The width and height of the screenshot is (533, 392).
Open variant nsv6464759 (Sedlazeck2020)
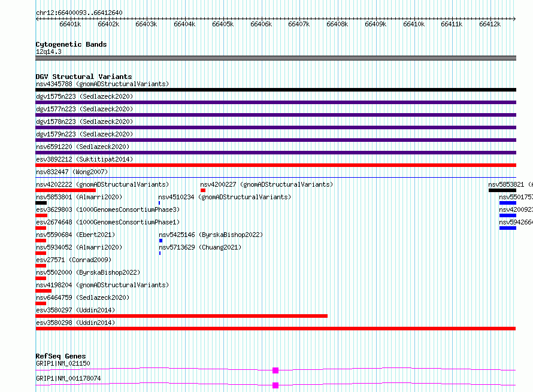[x=83, y=297]
